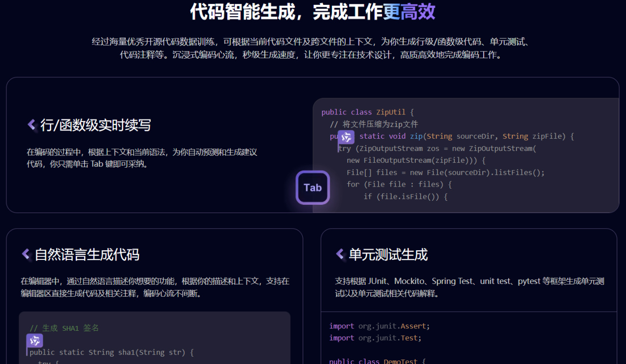Click chevron icon beside 行/函数级实时续写

click(x=32, y=125)
